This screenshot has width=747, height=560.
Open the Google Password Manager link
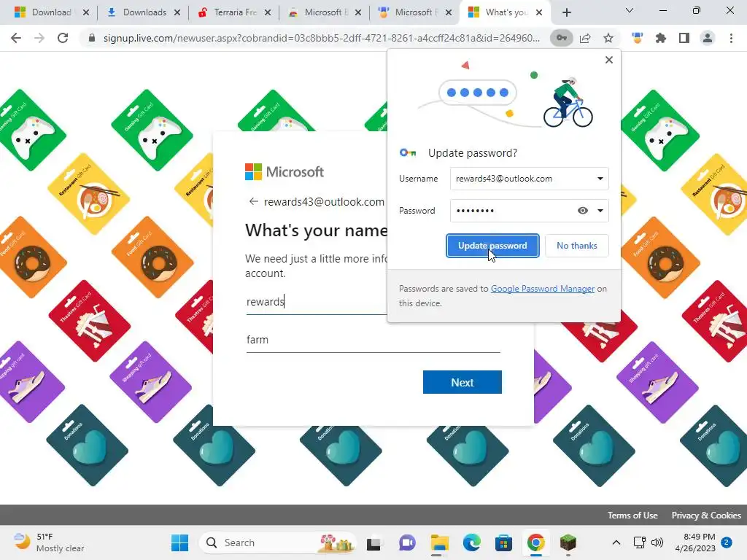point(543,289)
